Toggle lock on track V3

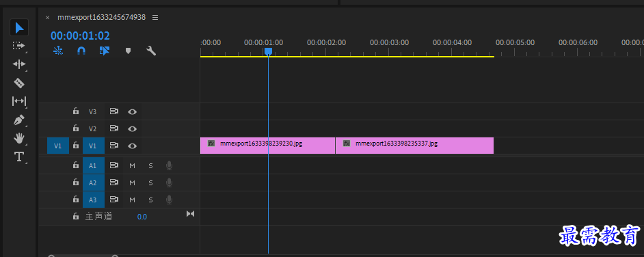76,111
